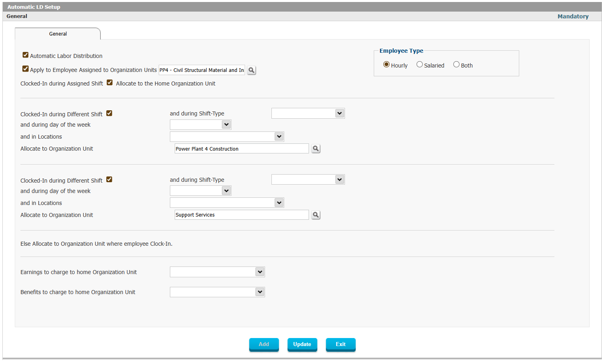Image resolution: width=602 pixels, height=364 pixels.
Task: Click the Power Plant 4 Construction field
Action: click(x=242, y=149)
